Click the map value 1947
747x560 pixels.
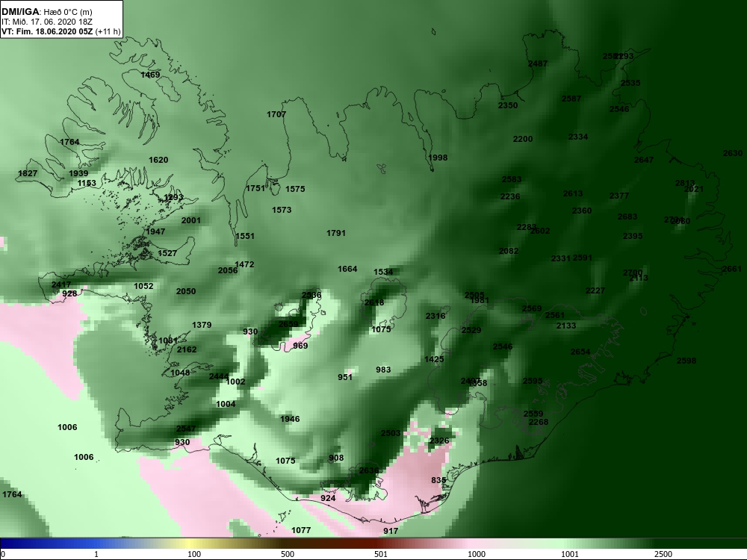pyautogui.click(x=155, y=232)
